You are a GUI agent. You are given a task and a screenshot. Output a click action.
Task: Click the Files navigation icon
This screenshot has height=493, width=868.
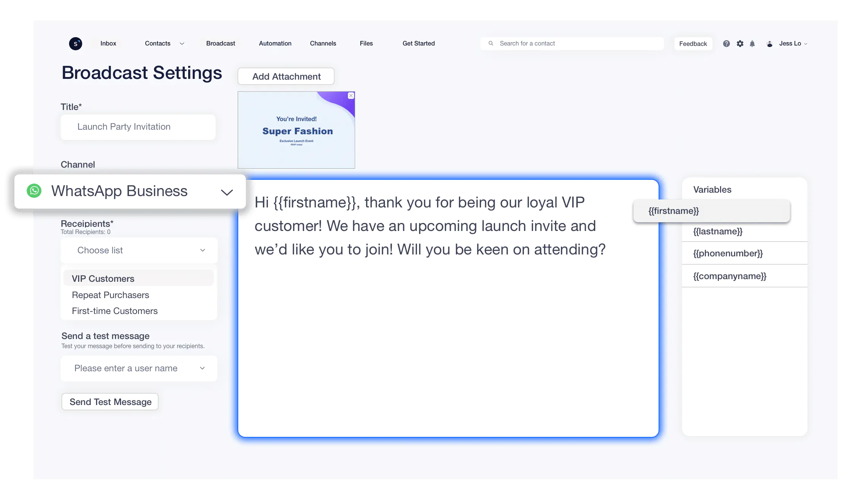[x=366, y=43]
